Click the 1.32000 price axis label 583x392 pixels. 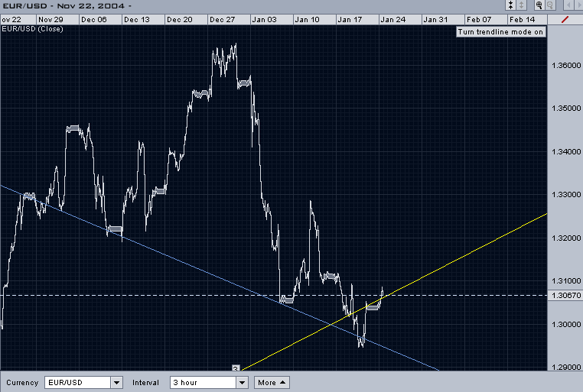tap(566, 238)
